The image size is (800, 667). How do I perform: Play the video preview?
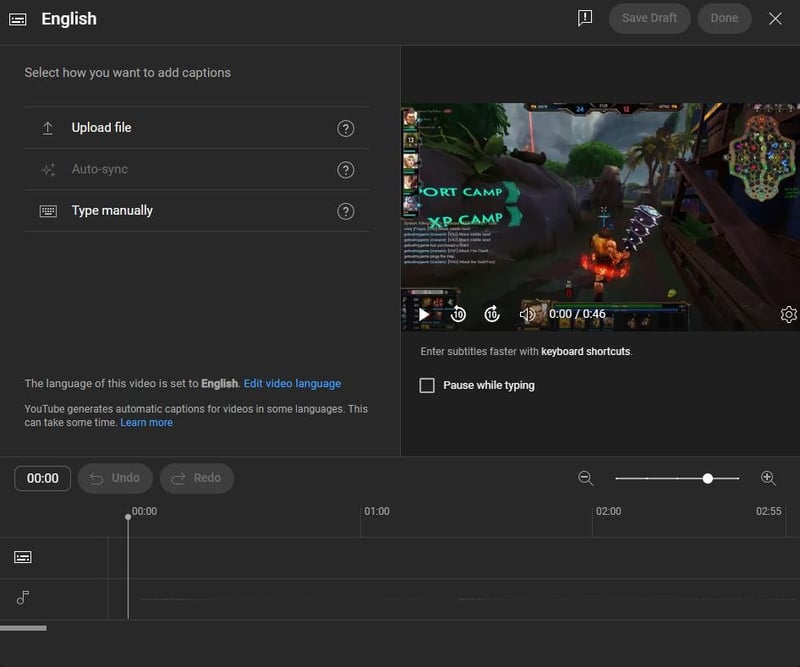(x=424, y=313)
